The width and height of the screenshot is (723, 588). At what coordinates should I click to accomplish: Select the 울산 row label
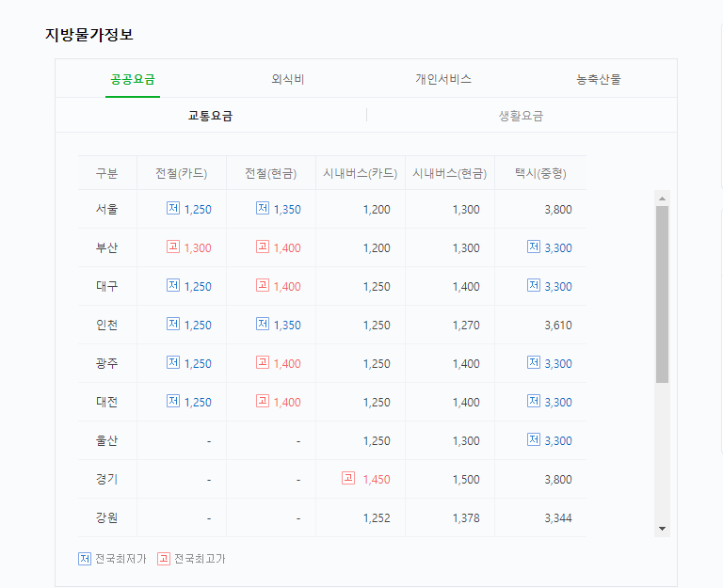point(107,440)
